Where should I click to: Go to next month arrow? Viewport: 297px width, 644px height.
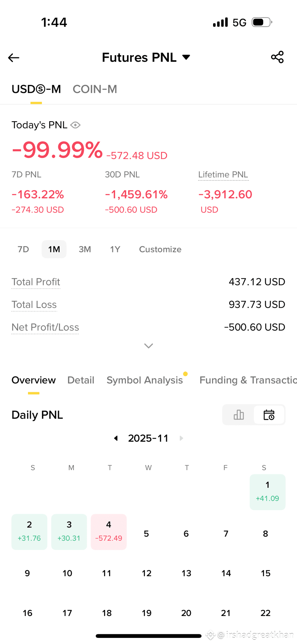coord(181,438)
